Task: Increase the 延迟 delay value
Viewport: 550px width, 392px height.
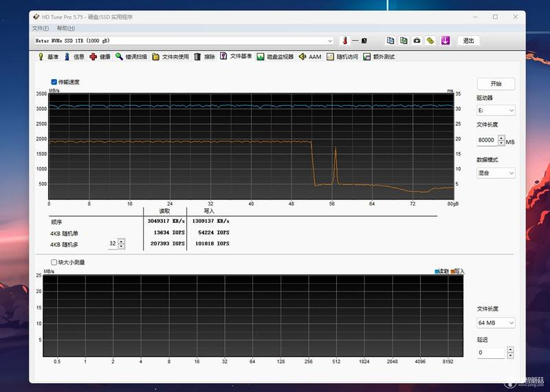Action: tap(510, 349)
